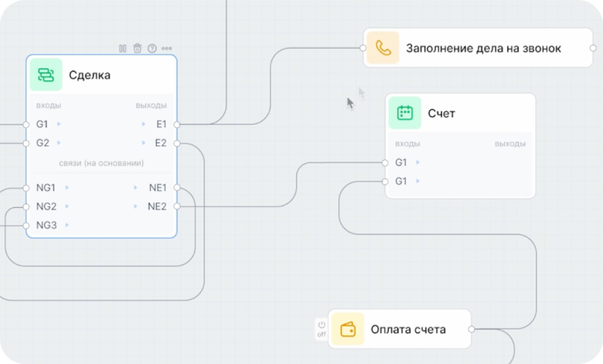
Task: Delete the Сделка node with trash icon
Action: coord(137,49)
